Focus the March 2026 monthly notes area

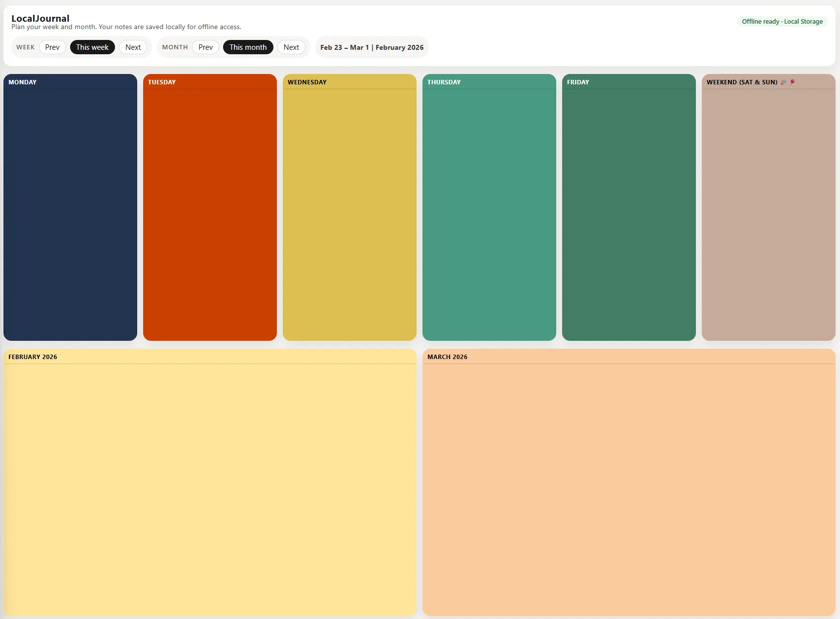pyautogui.click(x=629, y=488)
